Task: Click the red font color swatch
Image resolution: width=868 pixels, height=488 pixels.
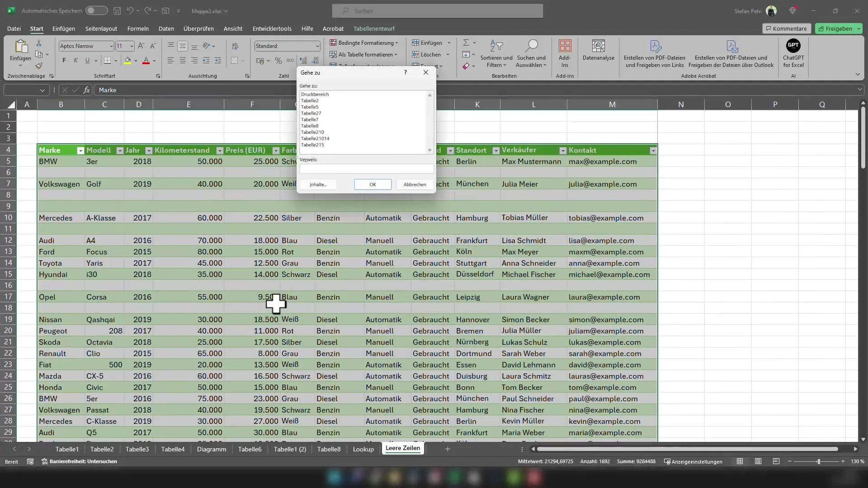Action: [x=146, y=61]
